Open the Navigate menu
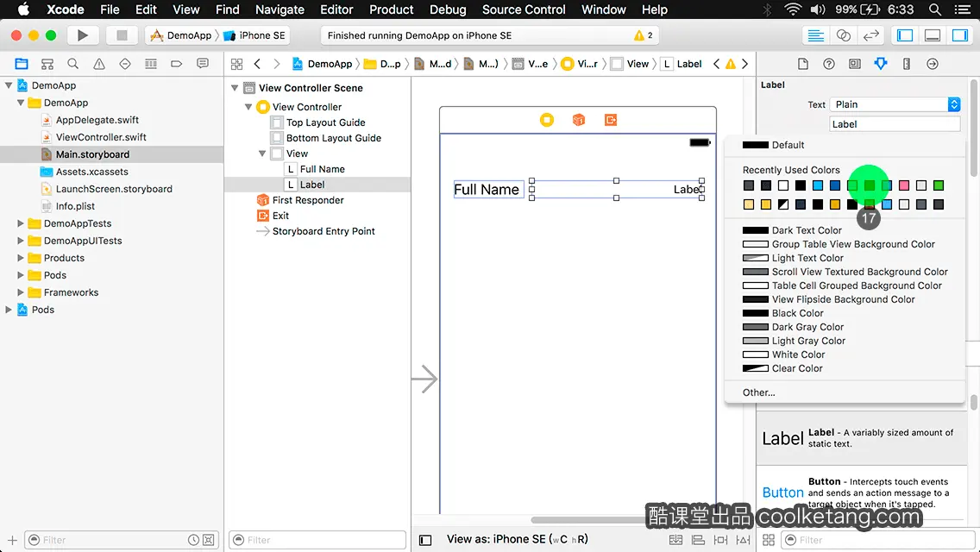The height and width of the screenshot is (552, 980). pos(280,9)
